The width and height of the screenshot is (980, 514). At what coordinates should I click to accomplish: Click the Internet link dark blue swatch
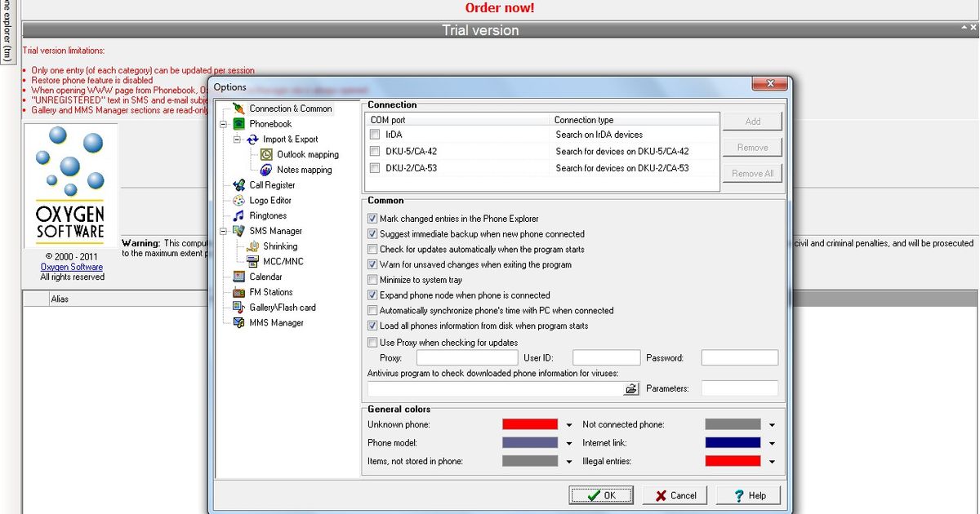733,443
